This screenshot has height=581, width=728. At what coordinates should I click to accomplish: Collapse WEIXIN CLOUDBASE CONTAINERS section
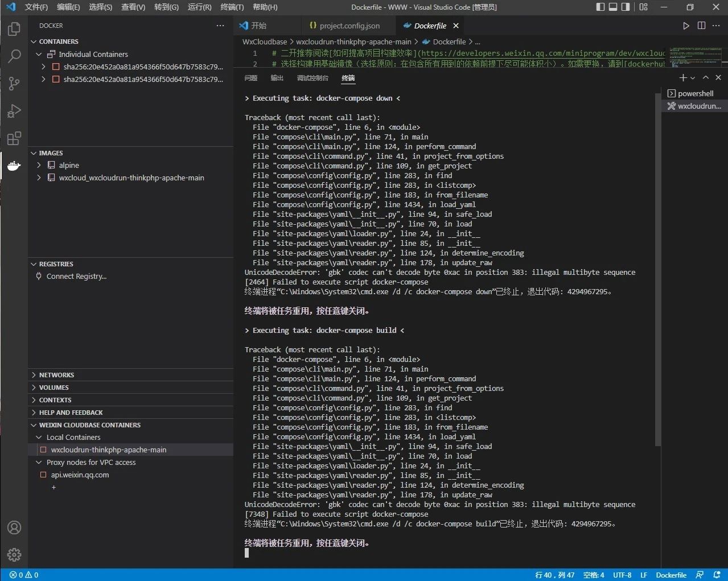click(34, 425)
